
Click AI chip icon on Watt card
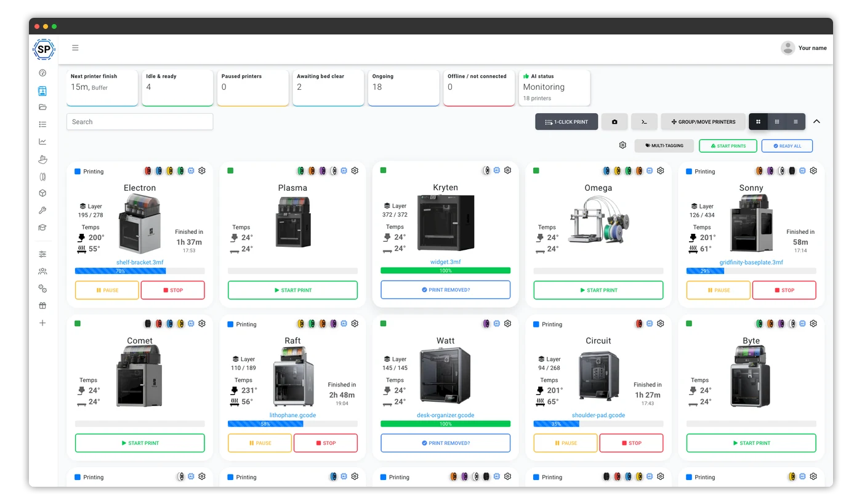(x=497, y=323)
